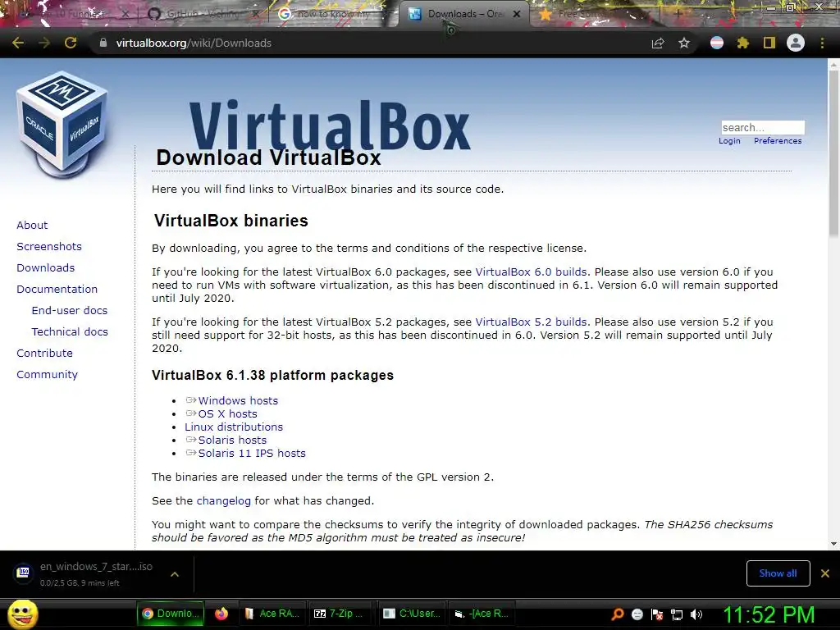Click the lock icon in address bar
840x630 pixels.
[x=103, y=43]
